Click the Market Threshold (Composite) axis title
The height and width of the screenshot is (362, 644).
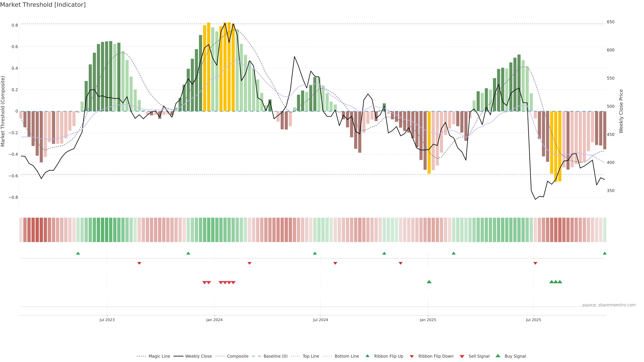3,111
